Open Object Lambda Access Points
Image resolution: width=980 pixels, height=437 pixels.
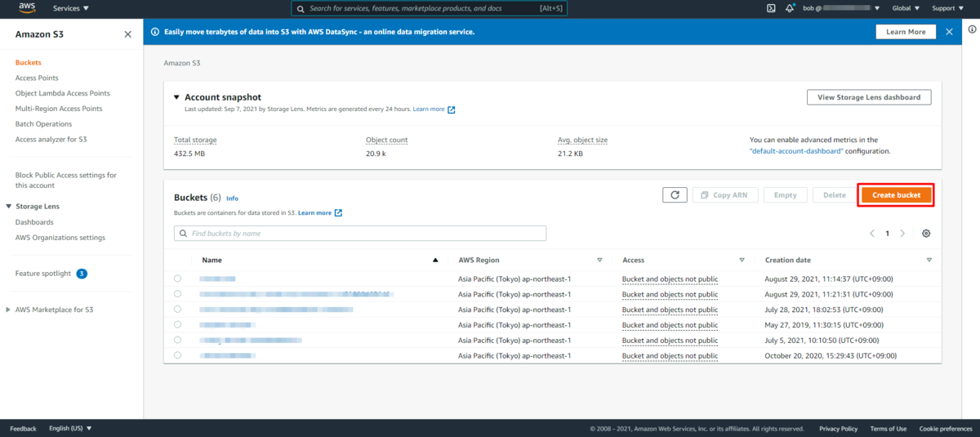point(63,93)
